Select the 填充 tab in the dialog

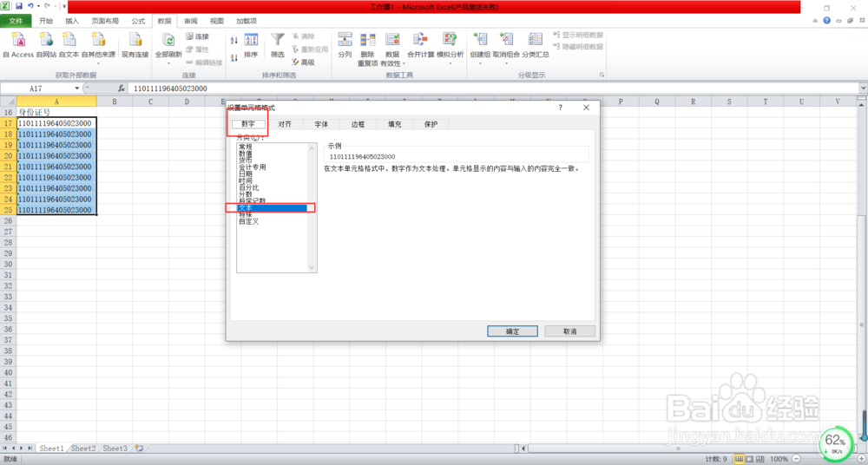pyautogui.click(x=395, y=125)
